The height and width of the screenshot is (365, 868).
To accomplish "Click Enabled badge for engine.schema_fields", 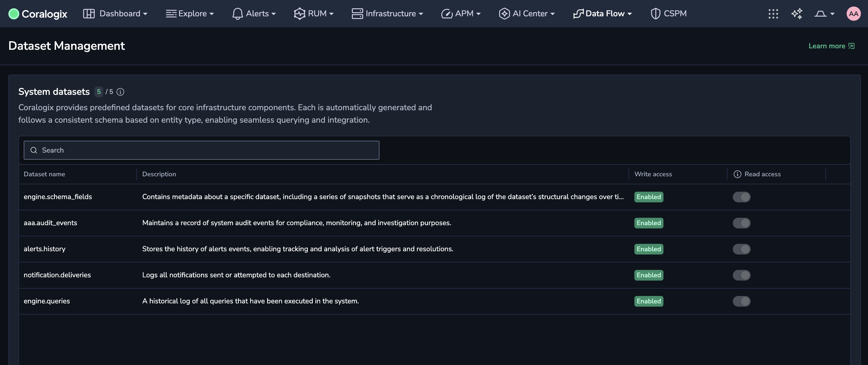I will coord(649,197).
